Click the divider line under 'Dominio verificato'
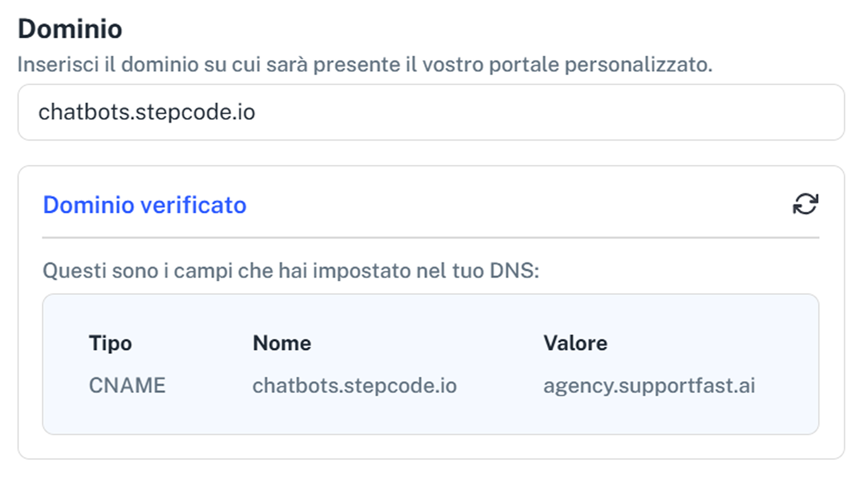The width and height of the screenshot is (868, 482). coord(431,238)
